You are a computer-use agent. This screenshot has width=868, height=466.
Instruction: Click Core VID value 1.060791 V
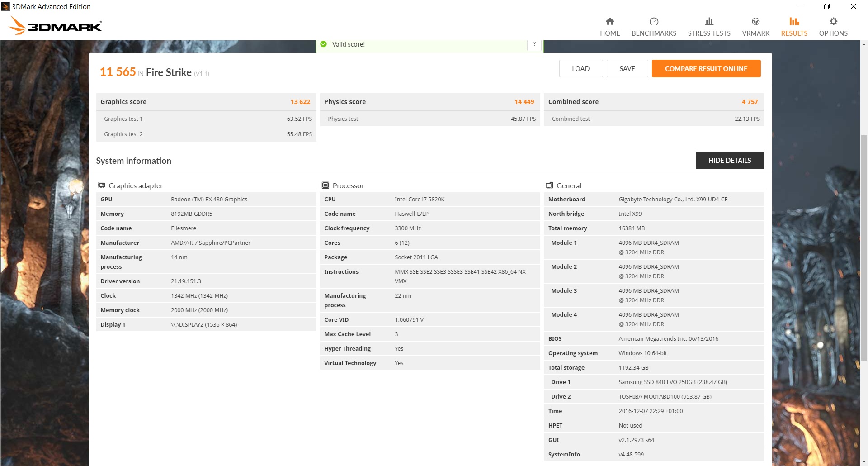(409, 320)
